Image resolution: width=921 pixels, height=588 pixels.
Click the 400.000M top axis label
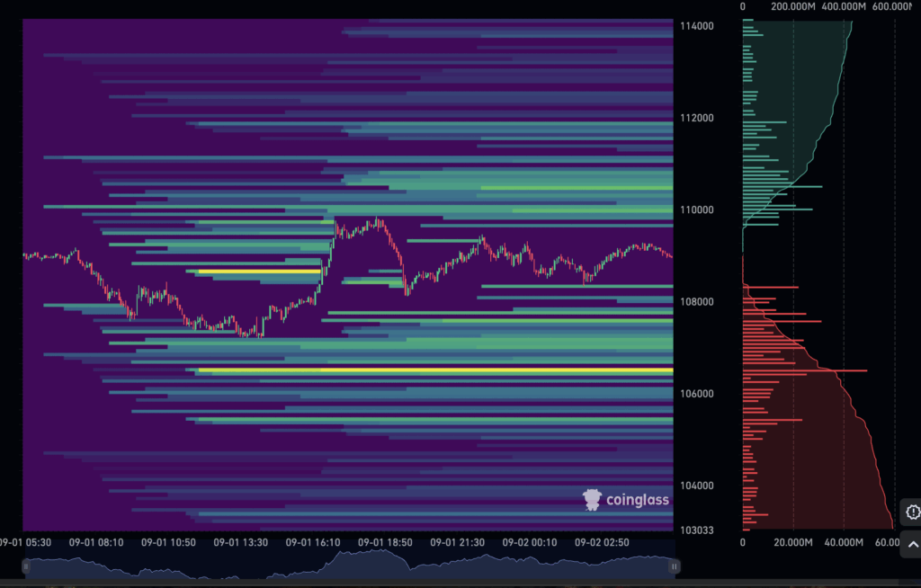click(843, 7)
